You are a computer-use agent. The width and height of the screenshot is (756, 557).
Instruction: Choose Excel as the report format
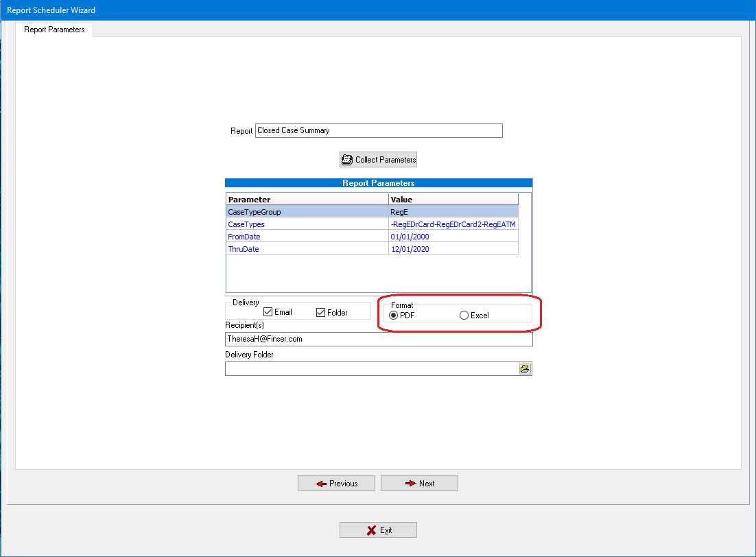click(464, 316)
